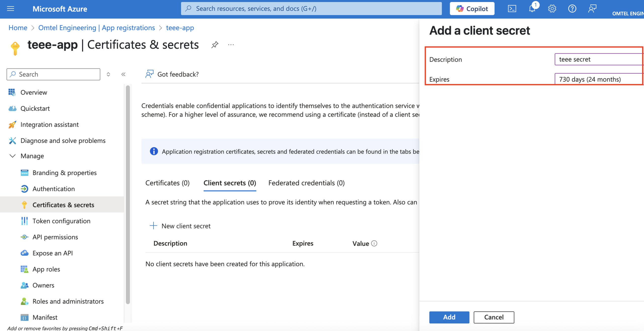Open the Expires dropdown
This screenshot has width=644, height=331.
pyautogui.click(x=599, y=79)
